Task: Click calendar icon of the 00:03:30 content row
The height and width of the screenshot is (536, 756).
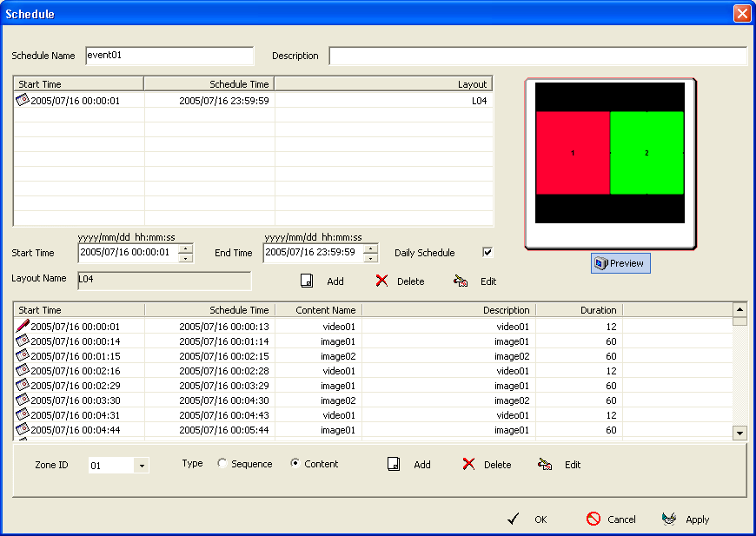Action: pos(23,400)
